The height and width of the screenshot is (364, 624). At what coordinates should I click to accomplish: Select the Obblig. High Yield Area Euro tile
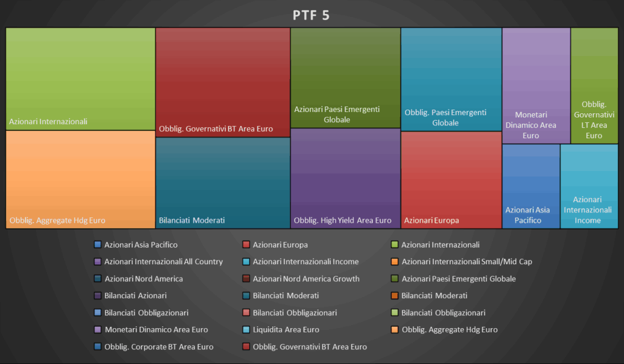click(345, 178)
